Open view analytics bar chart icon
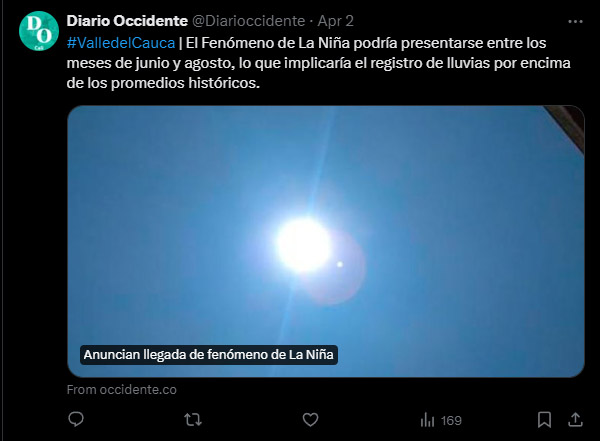This screenshot has width=600, height=441. (427, 420)
